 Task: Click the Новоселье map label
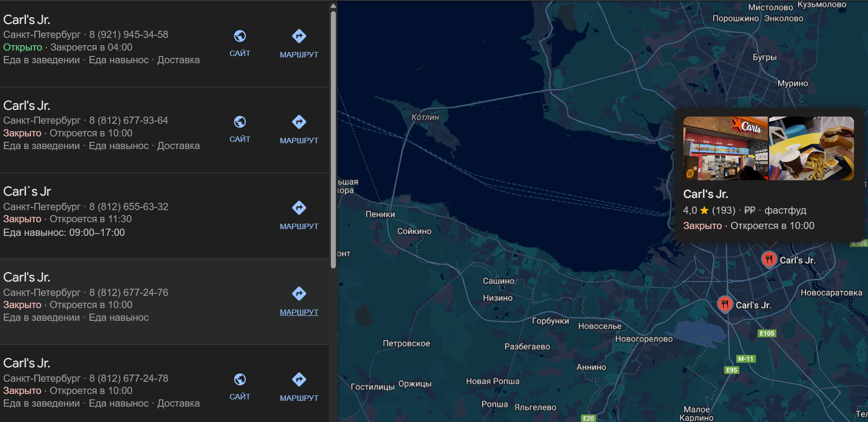point(600,326)
